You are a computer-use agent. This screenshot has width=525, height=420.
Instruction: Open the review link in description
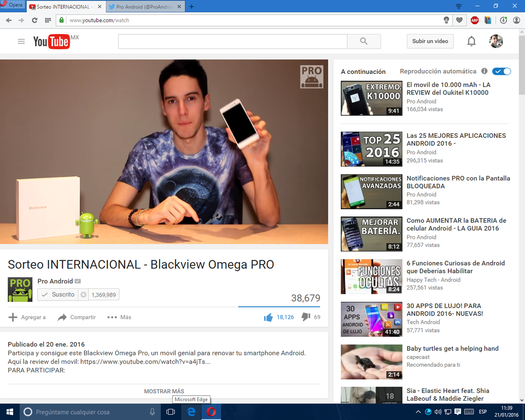point(145,362)
